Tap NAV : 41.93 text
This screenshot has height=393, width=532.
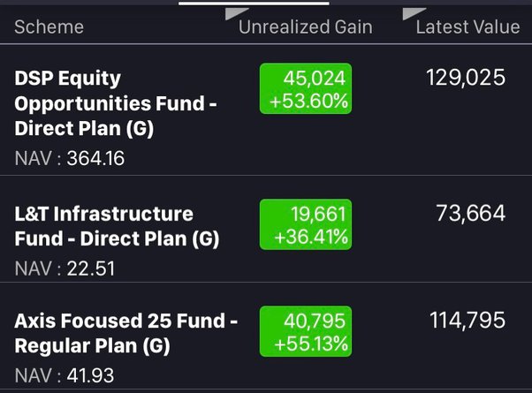point(65,374)
